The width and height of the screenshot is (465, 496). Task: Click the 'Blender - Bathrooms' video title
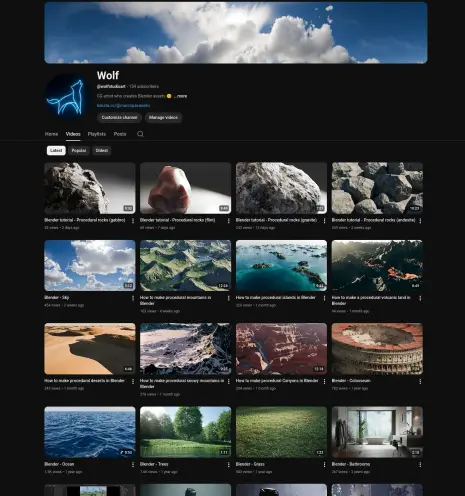tap(351, 464)
